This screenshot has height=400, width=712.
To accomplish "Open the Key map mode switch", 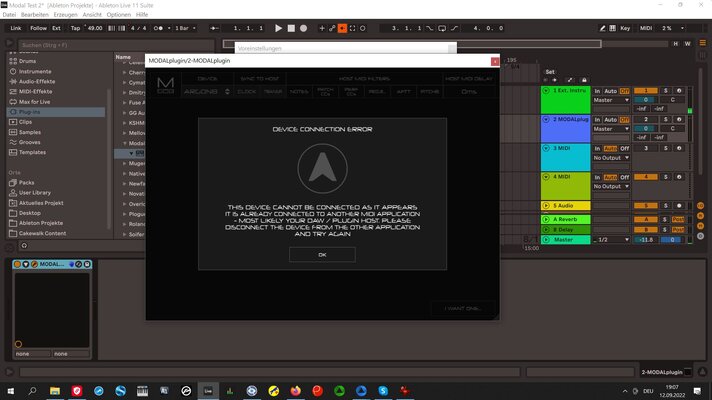I will pos(625,28).
